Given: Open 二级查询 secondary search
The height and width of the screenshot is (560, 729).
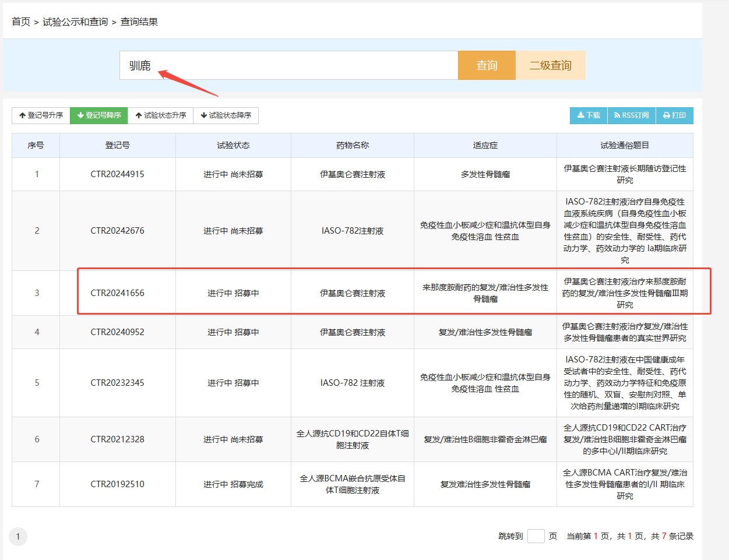Looking at the screenshot, I should coord(550,65).
